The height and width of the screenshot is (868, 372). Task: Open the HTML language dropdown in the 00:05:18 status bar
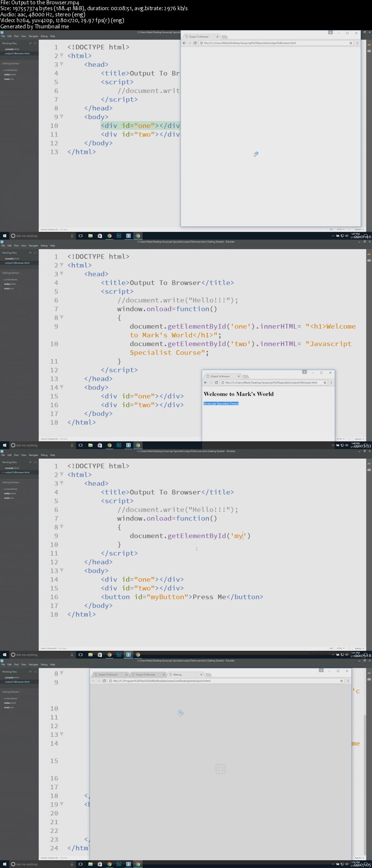coord(340,648)
